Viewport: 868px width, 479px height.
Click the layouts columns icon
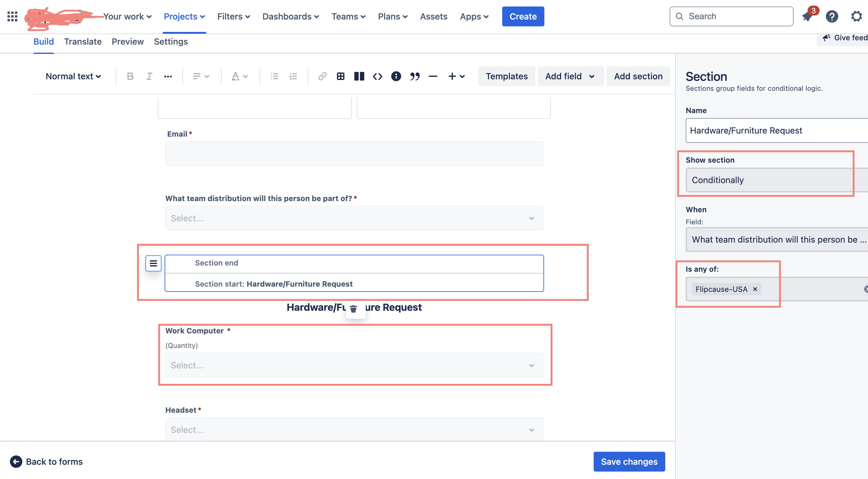coord(359,77)
